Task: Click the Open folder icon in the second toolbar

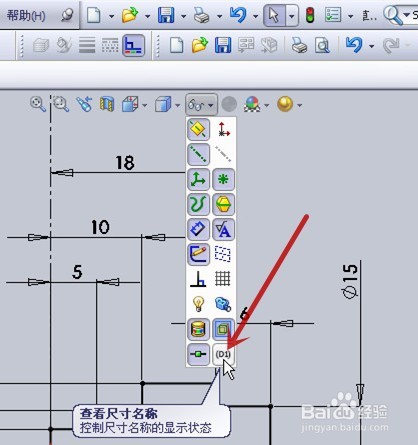Action: coord(200,45)
